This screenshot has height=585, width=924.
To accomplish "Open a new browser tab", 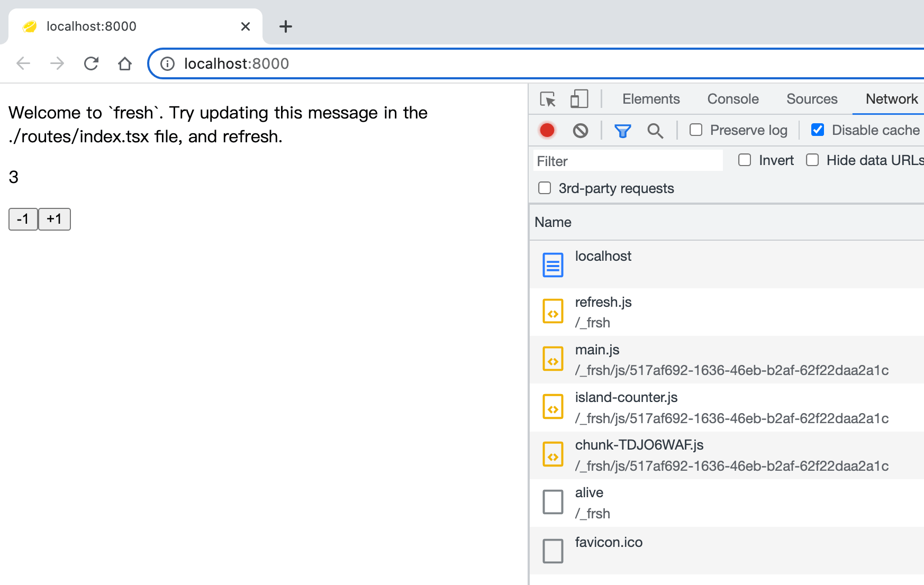I will pyautogui.click(x=286, y=26).
